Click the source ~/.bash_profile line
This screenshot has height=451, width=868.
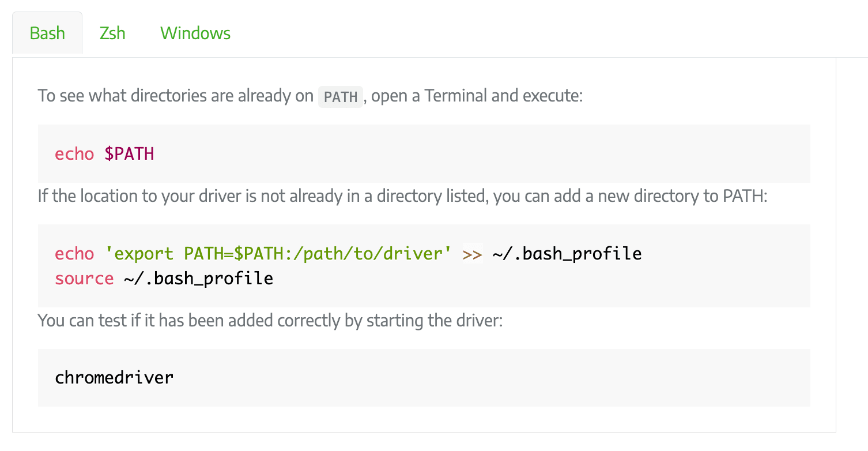tap(164, 278)
